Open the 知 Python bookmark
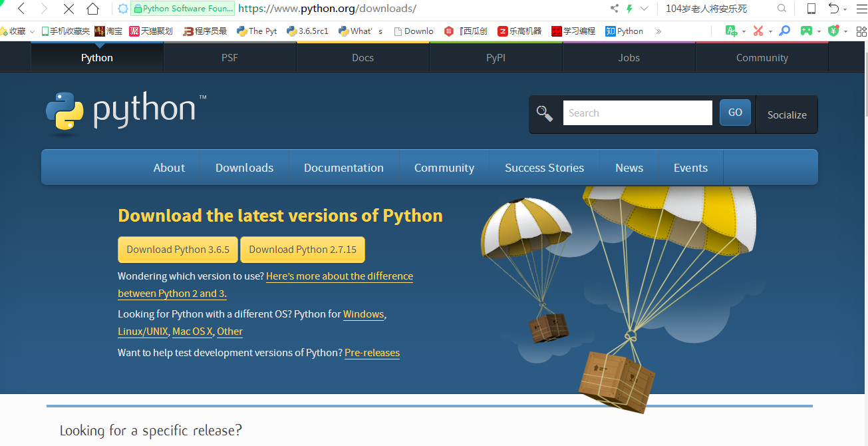Viewport: 868px width, 446px height. (624, 31)
